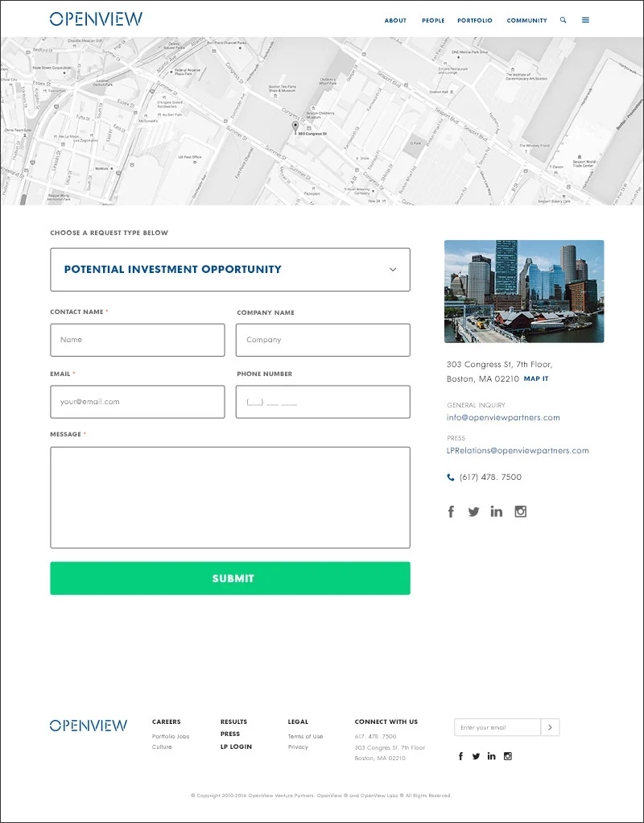Click the map pin at 303 Congress St
644x823 pixels.
[x=295, y=126]
